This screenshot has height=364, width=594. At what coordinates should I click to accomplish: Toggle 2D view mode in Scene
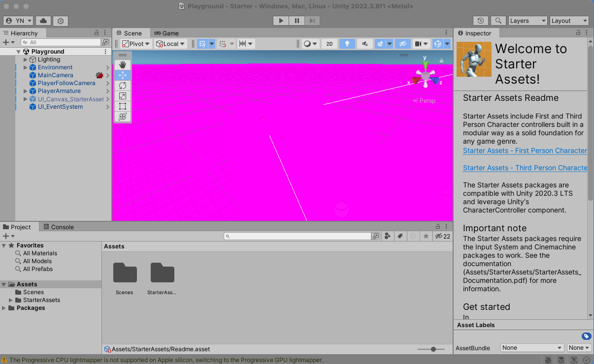click(330, 44)
